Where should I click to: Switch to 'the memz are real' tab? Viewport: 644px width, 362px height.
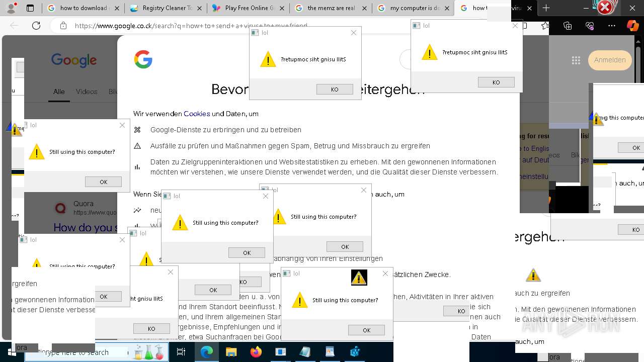click(x=331, y=8)
